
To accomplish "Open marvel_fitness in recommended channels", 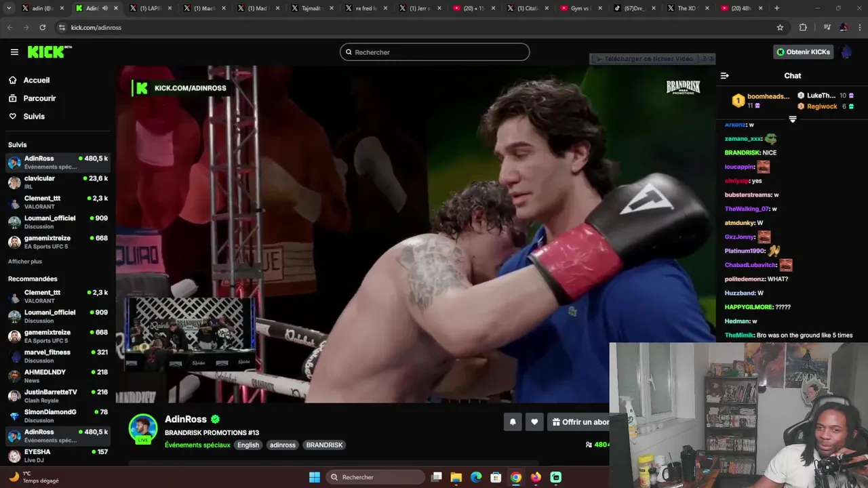I will (58, 356).
